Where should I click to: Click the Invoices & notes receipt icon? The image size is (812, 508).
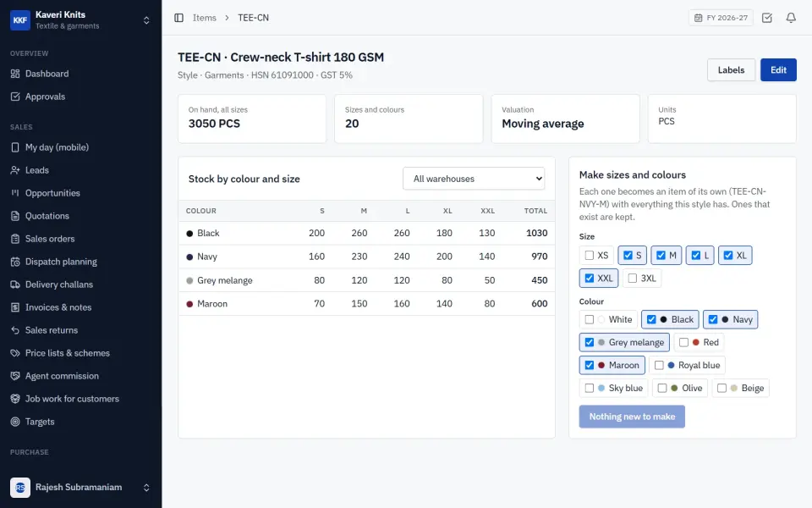15,306
